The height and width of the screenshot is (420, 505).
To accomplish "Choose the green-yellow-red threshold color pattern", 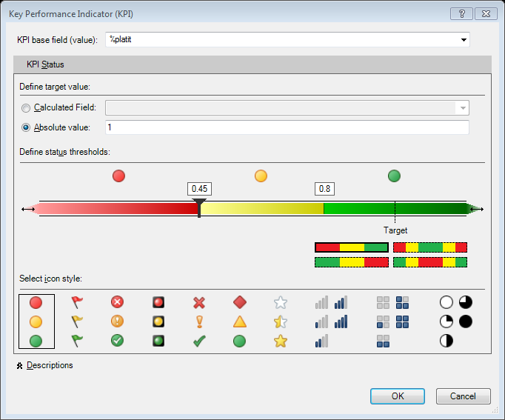I will 352,262.
